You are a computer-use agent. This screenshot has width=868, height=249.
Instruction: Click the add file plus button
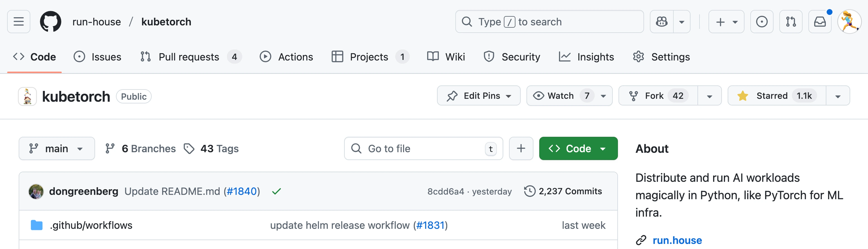point(521,149)
